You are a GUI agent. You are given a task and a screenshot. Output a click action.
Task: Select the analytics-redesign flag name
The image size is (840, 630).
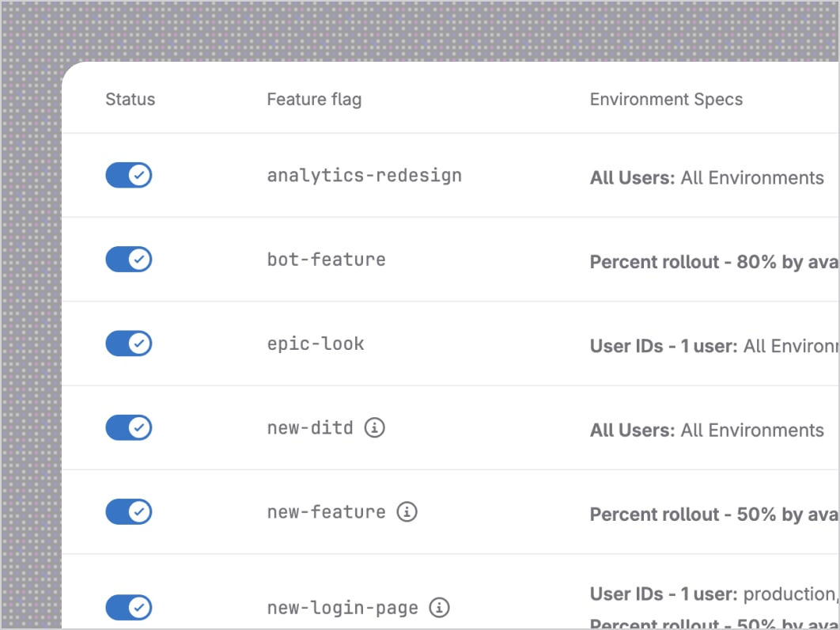coord(365,176)
